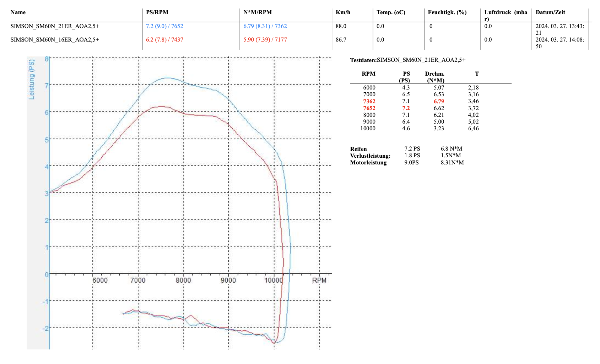
Task: Click the date 2024. 03. 27. 14:08:50
Action: (560, 43)
